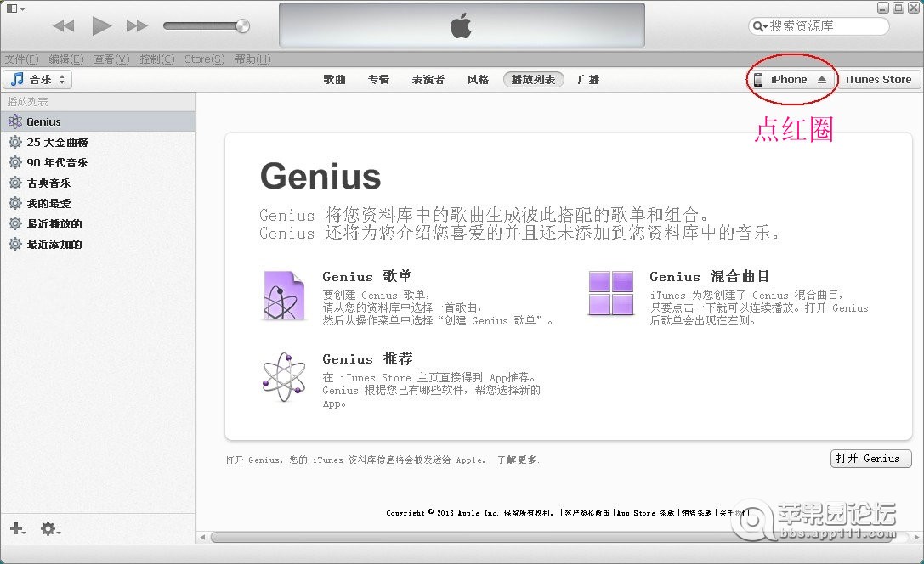Click the eject icon next to iPhone
The image size is (924, 564).
(x=821, y=80)
